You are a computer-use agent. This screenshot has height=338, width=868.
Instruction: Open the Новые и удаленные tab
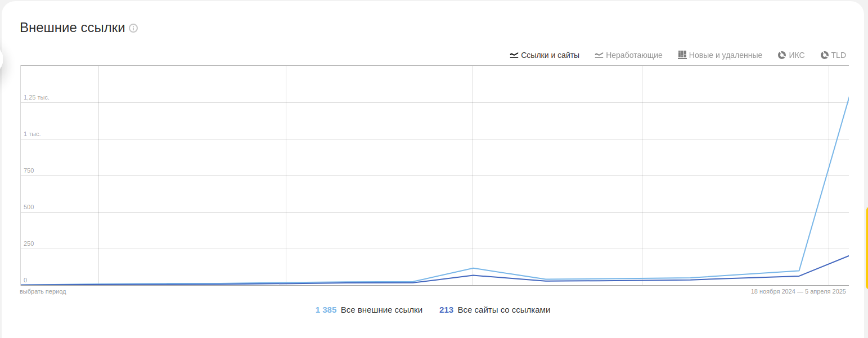(725, 55)
